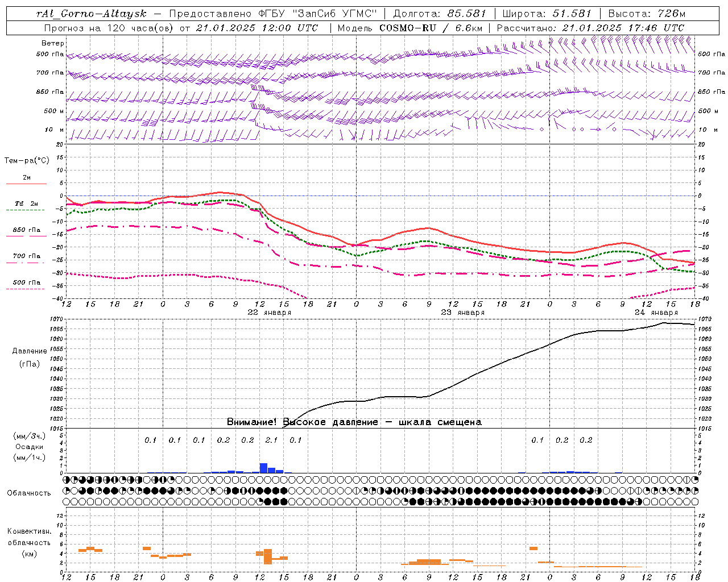Viewport: 728px width, 582px height.
Task: Select the 2м temperature legend entry
Action: pos(26,178)
